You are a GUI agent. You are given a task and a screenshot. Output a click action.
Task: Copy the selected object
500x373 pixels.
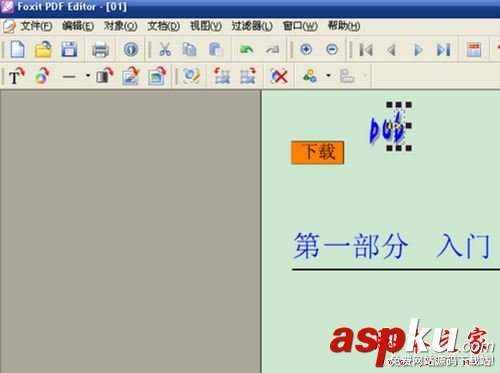[x=189, y=49]
